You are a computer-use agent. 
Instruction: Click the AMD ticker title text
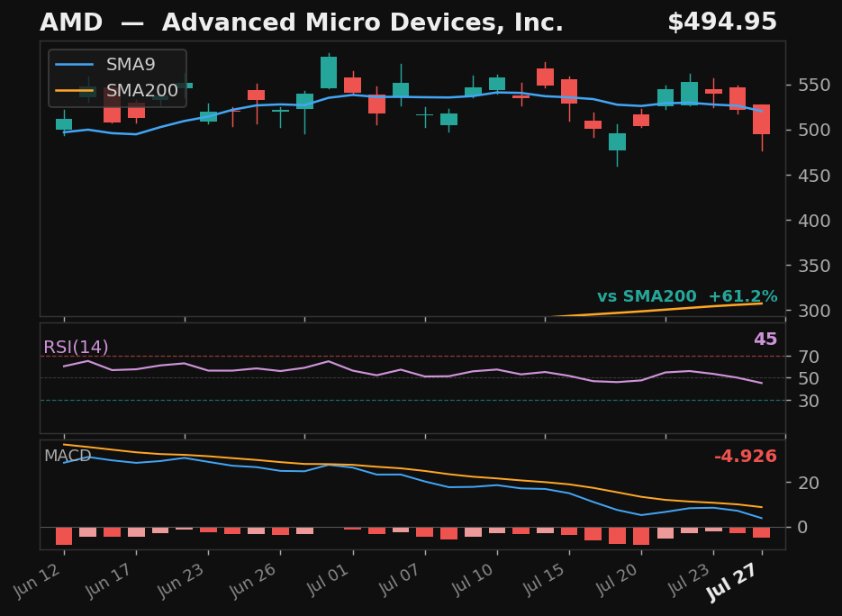point(71,23)
